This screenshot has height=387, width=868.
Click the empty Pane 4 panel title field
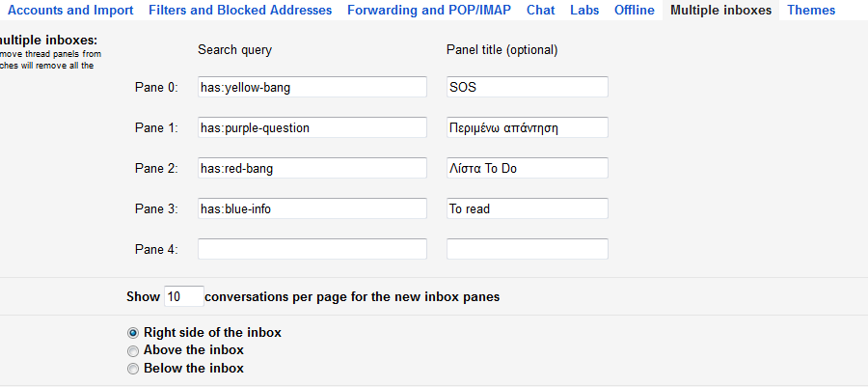(528, 249)
